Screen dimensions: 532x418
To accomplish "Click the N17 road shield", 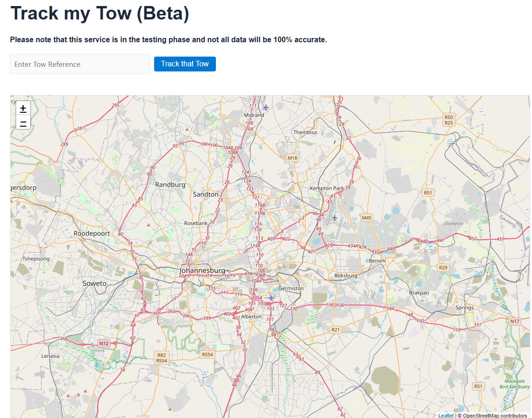I will pos(515,321).
